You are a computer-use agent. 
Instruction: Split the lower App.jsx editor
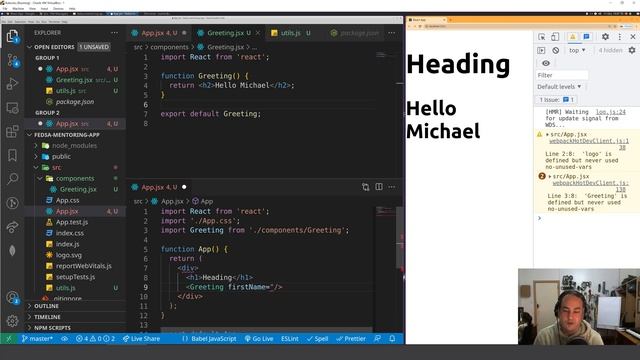coord(379,187)
